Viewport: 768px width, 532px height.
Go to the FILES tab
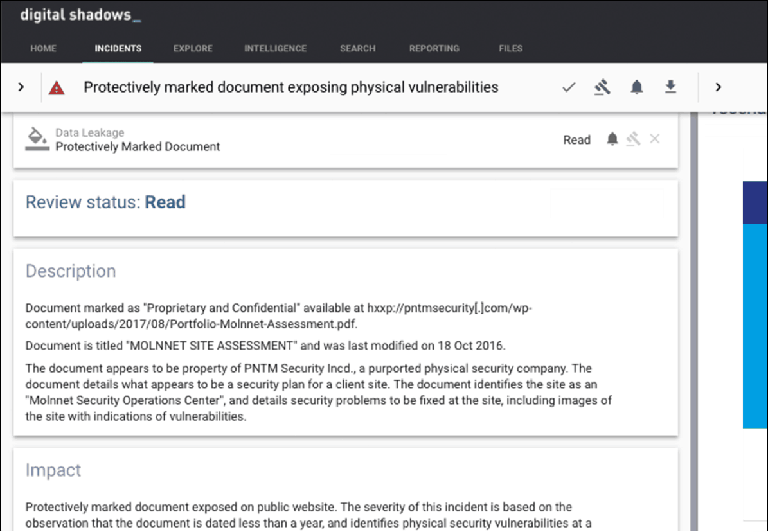[511, 48]
